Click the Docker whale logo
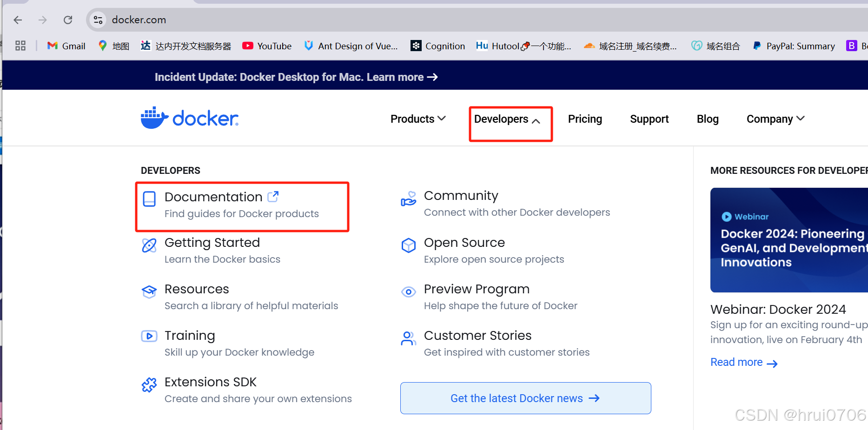This screenshot has width=868, height=430. [190, 118]
